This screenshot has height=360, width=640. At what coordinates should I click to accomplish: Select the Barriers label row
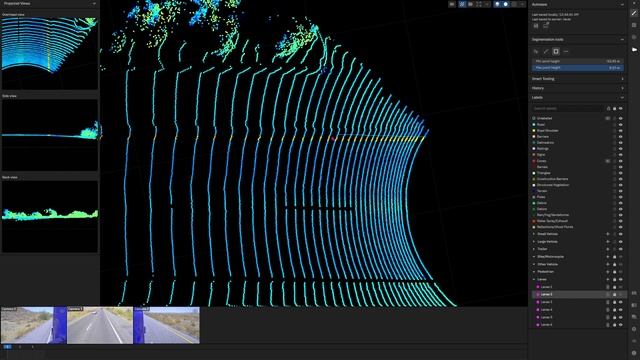[578, 137]
